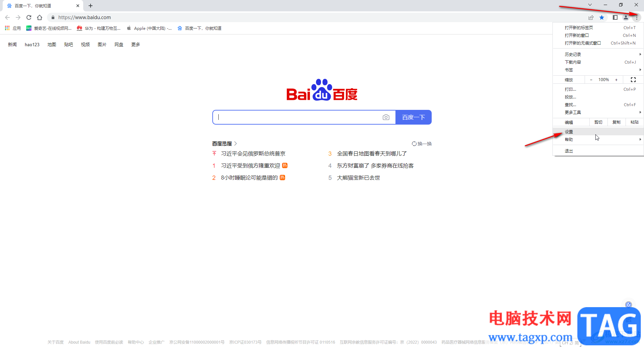Viewport: 644px width, 347px height.
Task: Open the 帮助中心 footer link
Action: point(136,342)
